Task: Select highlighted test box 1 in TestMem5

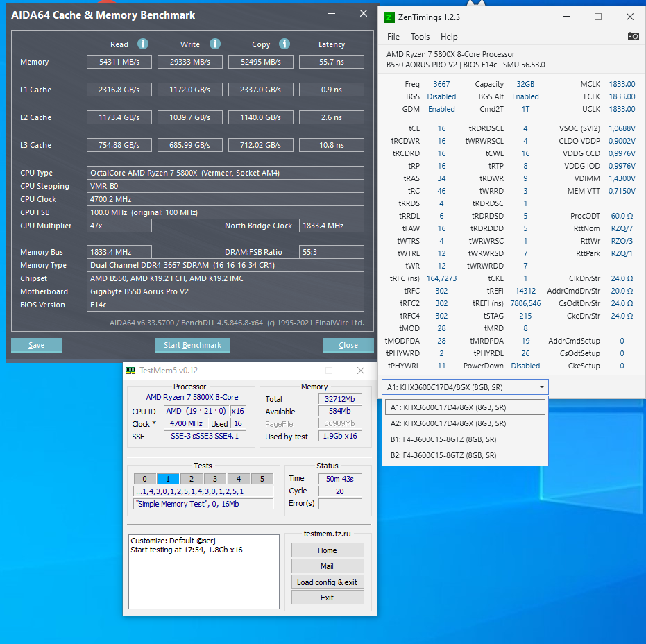Action: (x=168, y=479)
